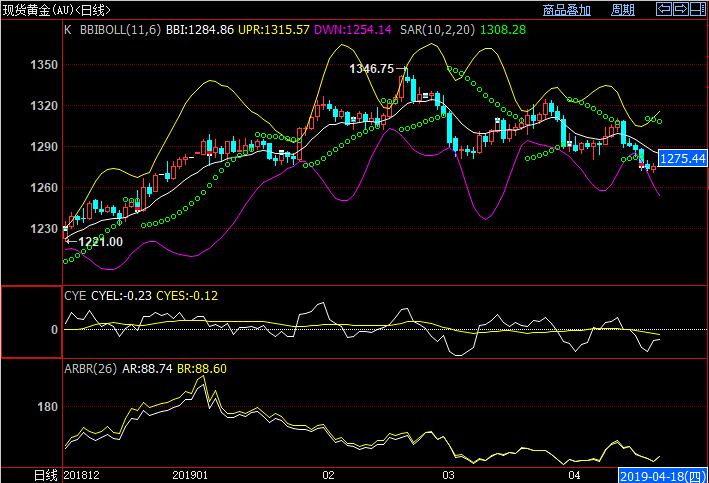
Task: Click the BR:88.60 value
Action: [202, 369]
